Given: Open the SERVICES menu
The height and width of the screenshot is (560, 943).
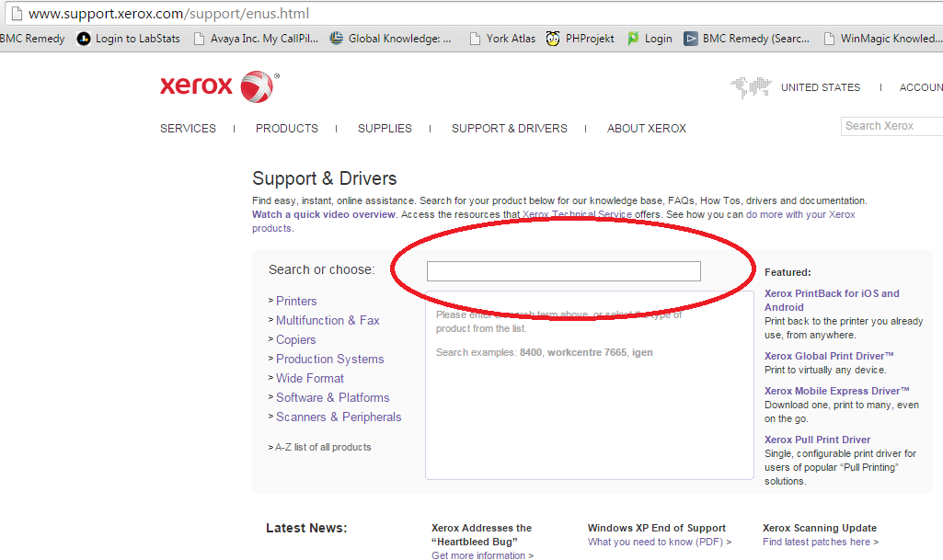Looking at the screenshot, I should click(188, 129).
